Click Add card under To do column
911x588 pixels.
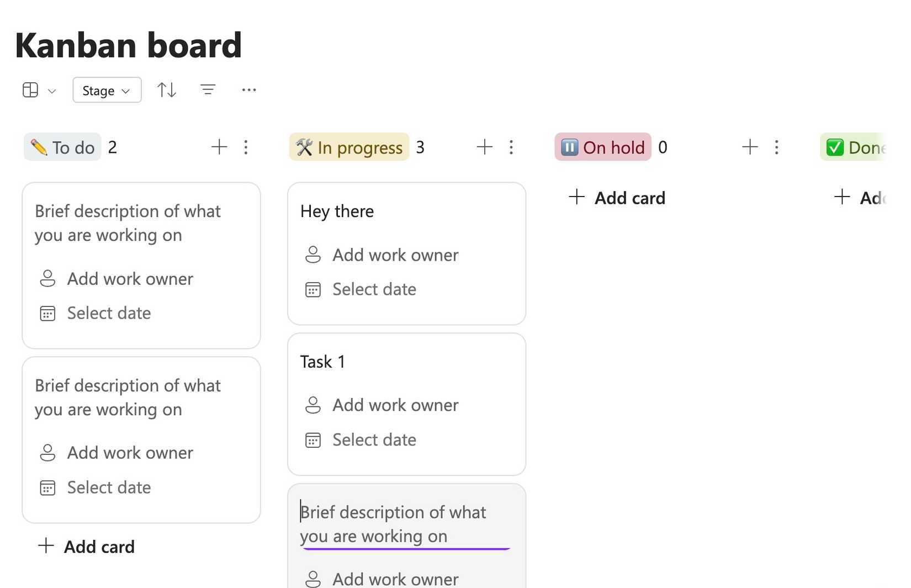[x=87, y=547]
